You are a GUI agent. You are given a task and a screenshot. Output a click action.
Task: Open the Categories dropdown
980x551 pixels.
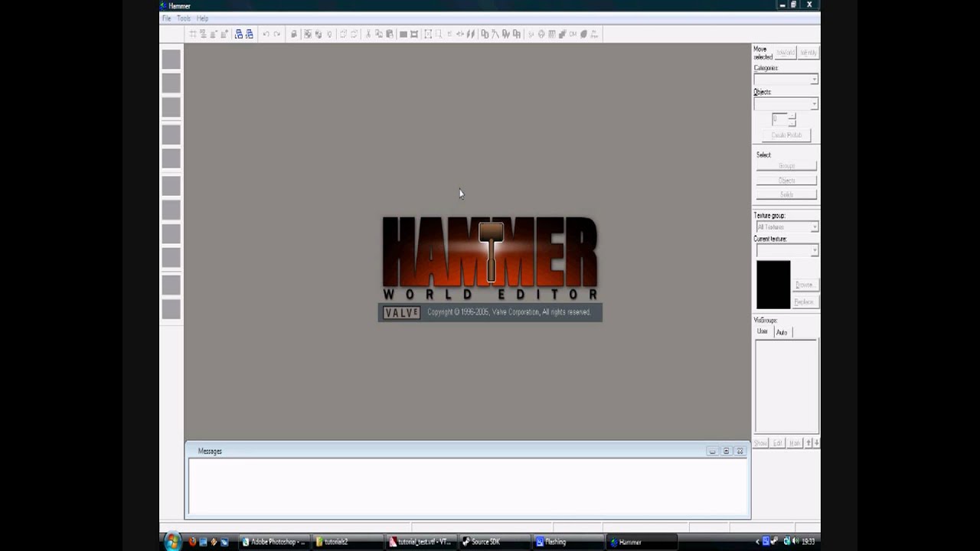[x=786, y=80]
